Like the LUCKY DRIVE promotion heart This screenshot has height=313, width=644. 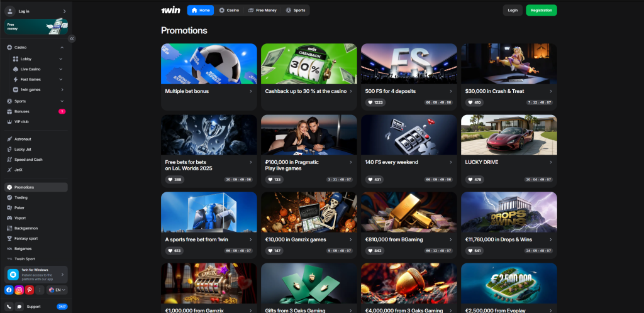click(x=476, y=180)
